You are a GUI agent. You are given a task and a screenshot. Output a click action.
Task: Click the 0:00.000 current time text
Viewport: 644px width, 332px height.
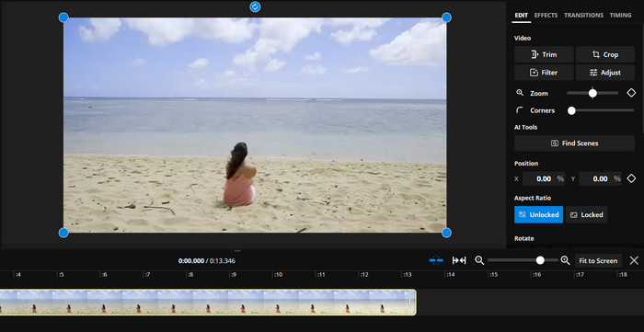191,261
